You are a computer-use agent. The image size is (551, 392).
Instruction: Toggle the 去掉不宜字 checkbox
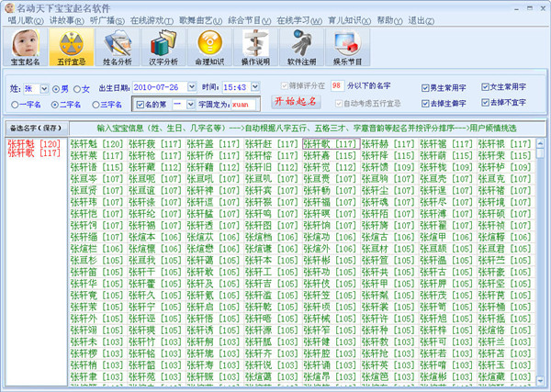coord(483,105)
